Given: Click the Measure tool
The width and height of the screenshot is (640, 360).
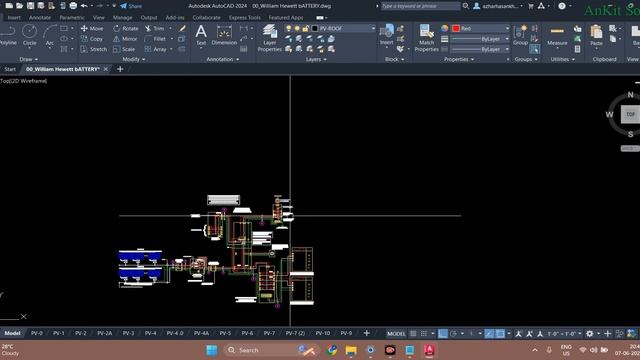Looking at the screenshot, I should coord(557,35).
